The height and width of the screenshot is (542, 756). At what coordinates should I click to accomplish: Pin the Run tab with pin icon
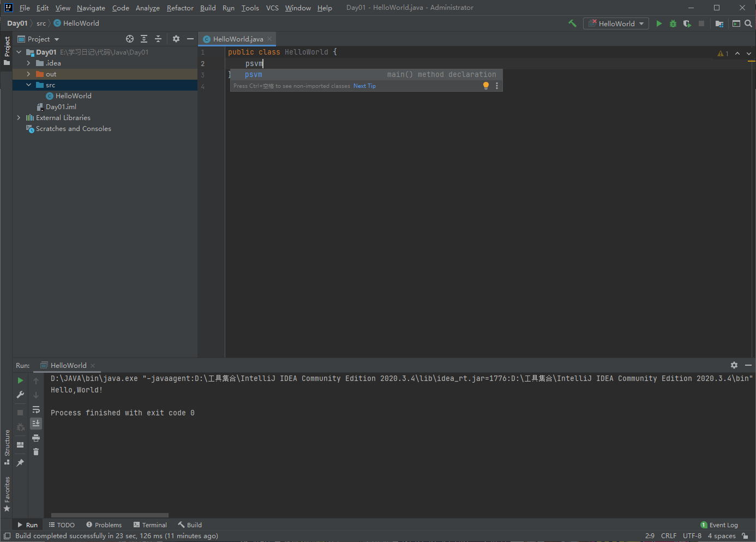point(20,463)
